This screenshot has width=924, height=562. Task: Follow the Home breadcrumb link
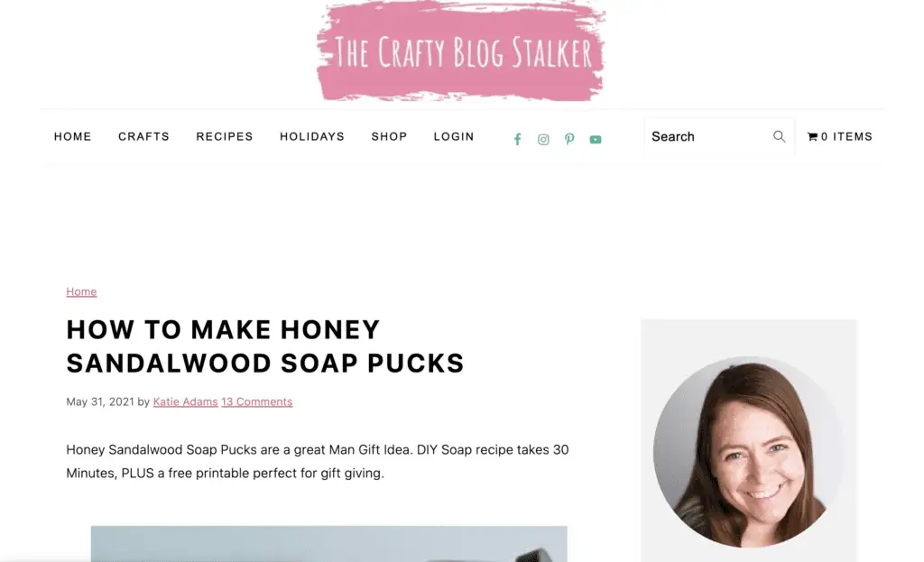(81, 291)
